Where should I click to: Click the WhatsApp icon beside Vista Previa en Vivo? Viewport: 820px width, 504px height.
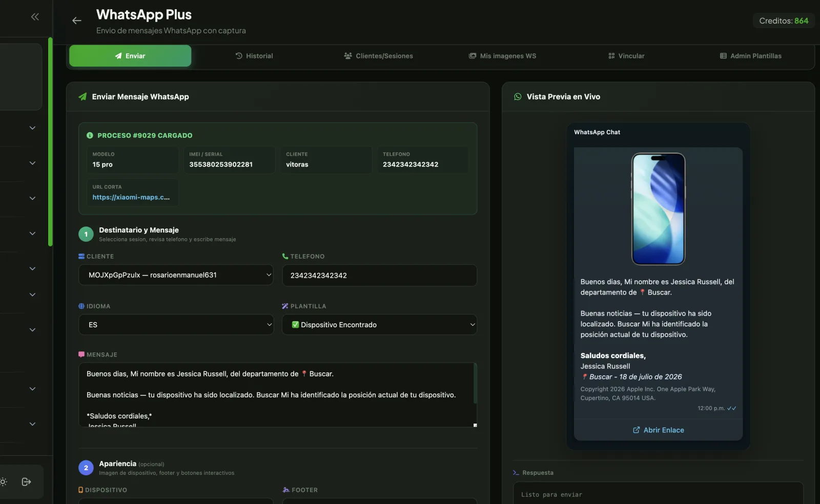pyautogui.click(x=518, y=97)
